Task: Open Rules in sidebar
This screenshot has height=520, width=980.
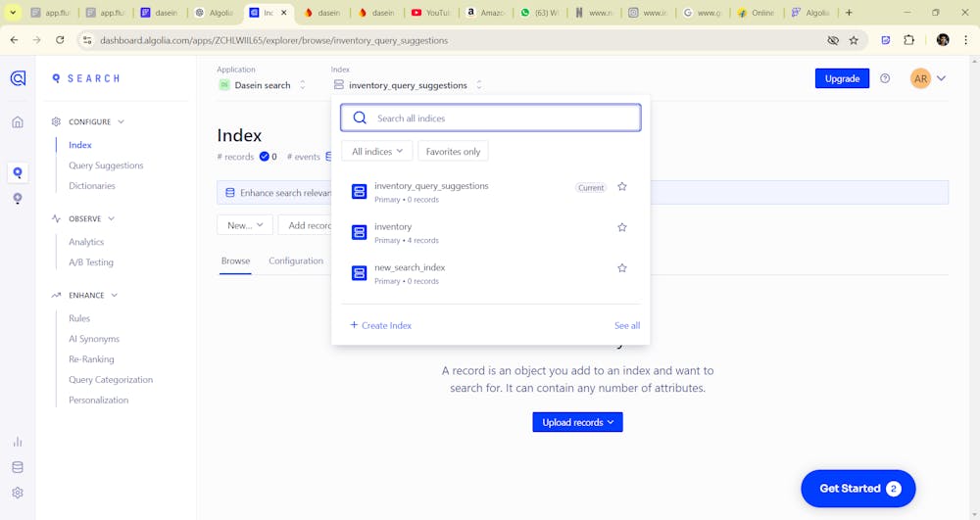Action: point(79,318)
